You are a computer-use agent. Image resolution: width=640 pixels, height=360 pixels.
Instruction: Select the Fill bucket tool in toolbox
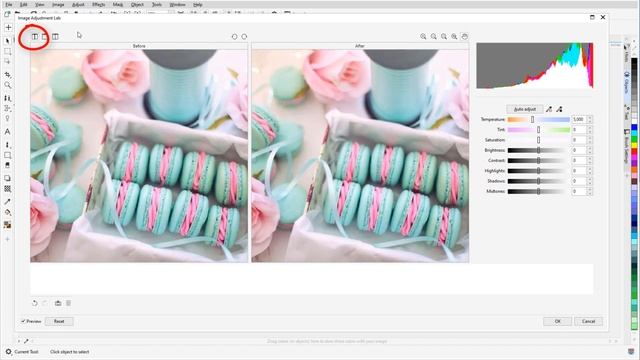[7, 212]
